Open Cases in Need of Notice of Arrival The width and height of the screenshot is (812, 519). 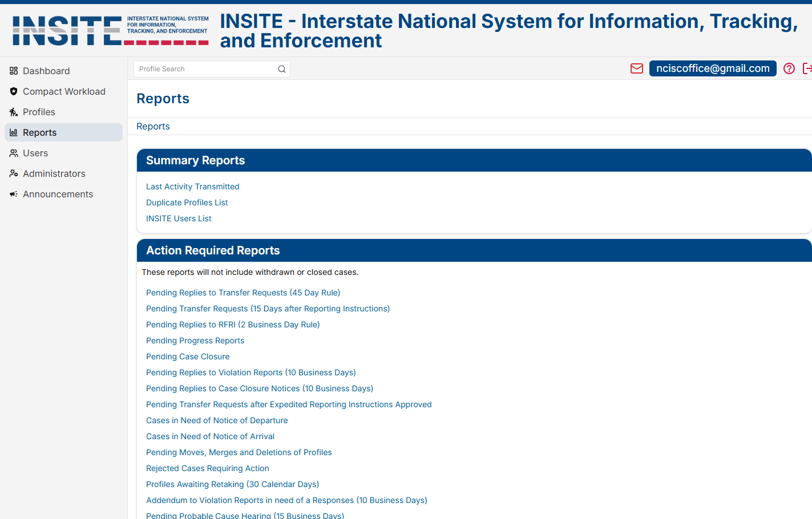(210, 436)
